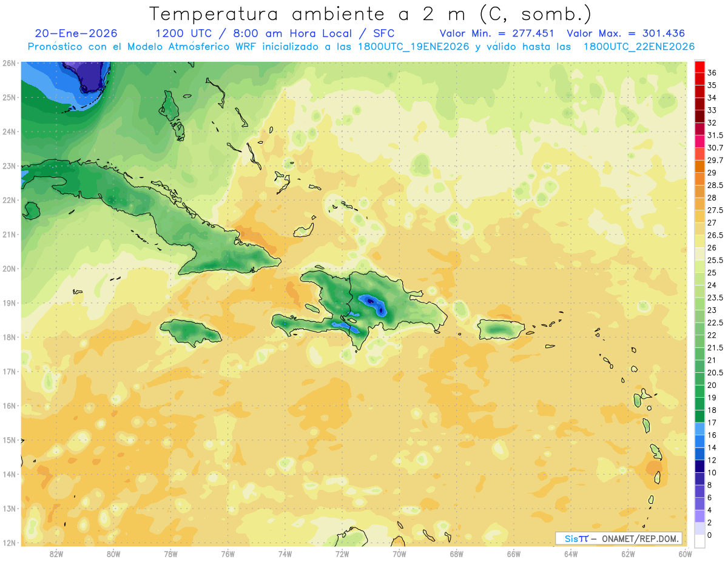Pick the navy legend swatch between 10 and 12
This screenshot has height=562, width=728.
coord(699,466)
